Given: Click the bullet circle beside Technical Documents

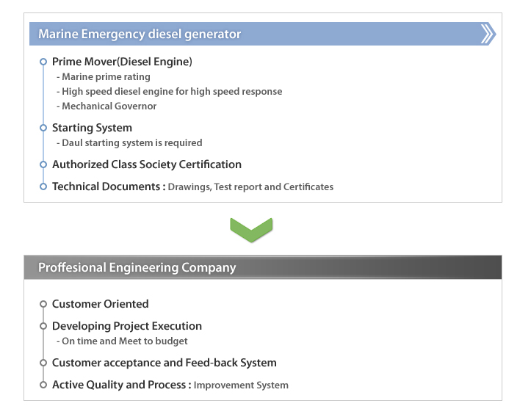Looking at the screenshot, I should pos(43,187).
